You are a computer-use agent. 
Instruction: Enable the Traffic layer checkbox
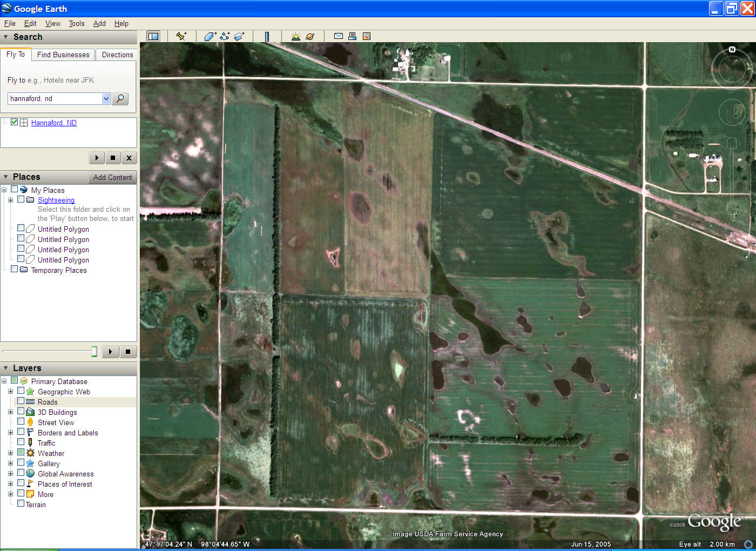coord(21,442)
